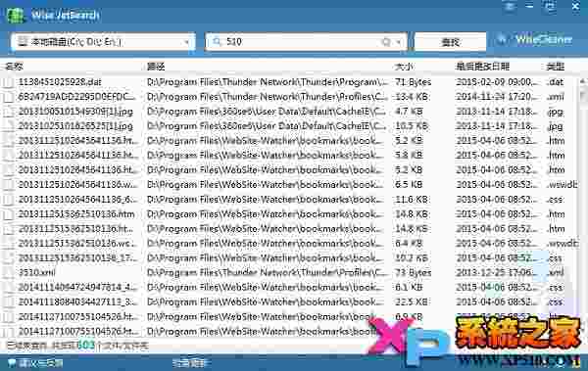
Task: Click the magnifier icon in search box
Action: [217, 41]
